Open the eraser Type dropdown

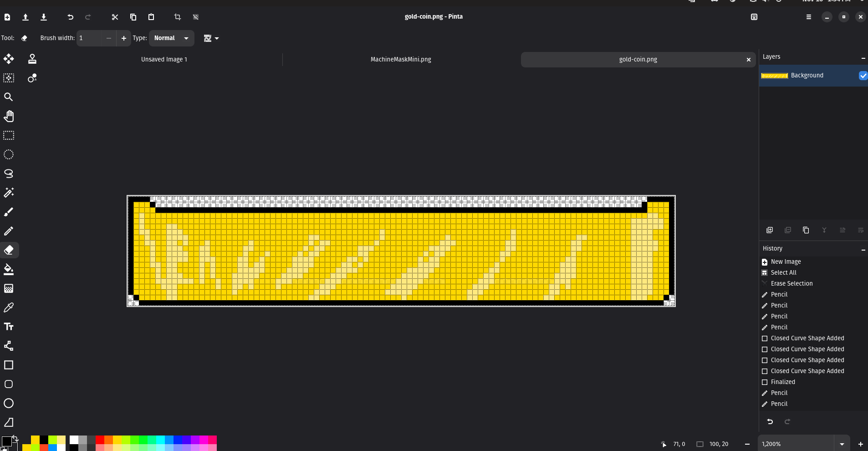click(171, 38)
